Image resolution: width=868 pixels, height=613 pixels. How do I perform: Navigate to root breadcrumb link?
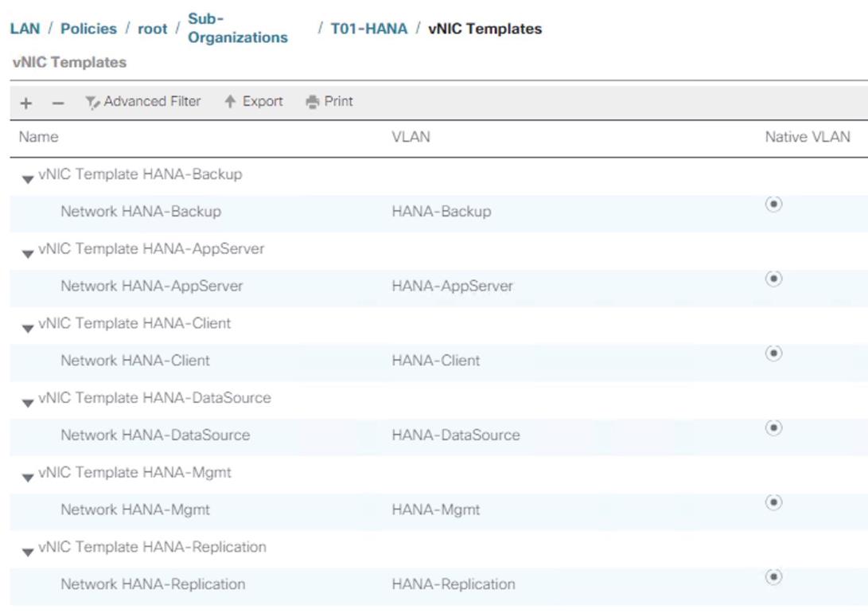click(152, 29)
